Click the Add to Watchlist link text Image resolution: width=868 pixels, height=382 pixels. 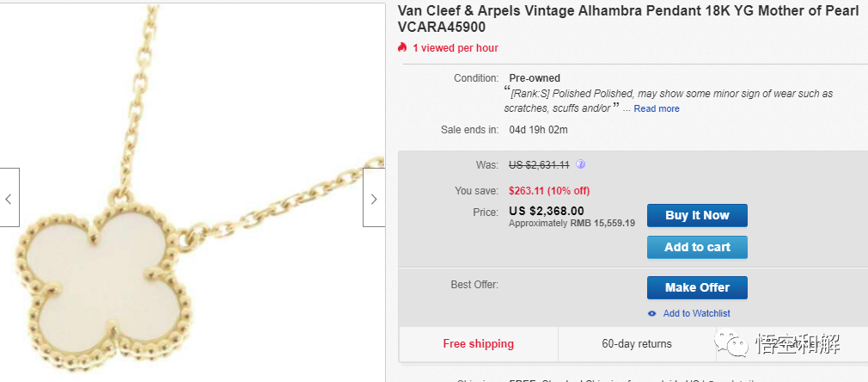[x=696, y=313]
